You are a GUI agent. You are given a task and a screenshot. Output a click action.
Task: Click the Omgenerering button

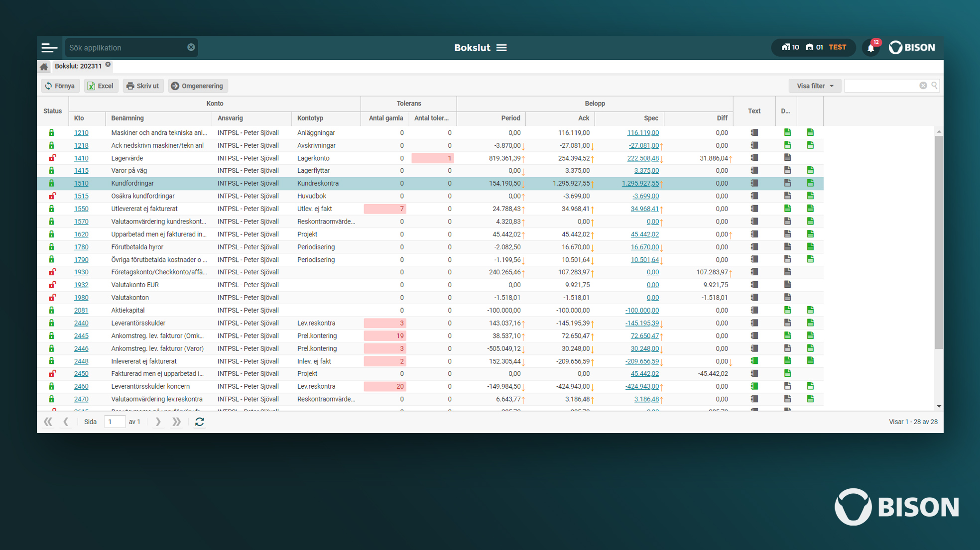click(198, 86)
